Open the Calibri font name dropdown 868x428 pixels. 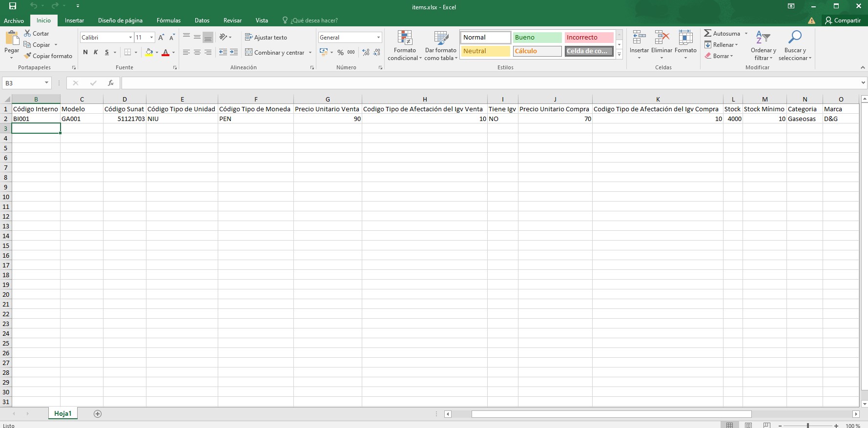pos(130,37)
